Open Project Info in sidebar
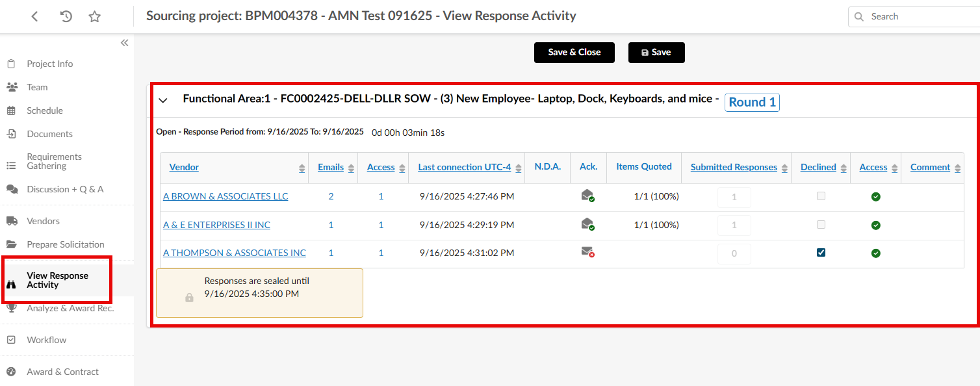 click(49, 64)
